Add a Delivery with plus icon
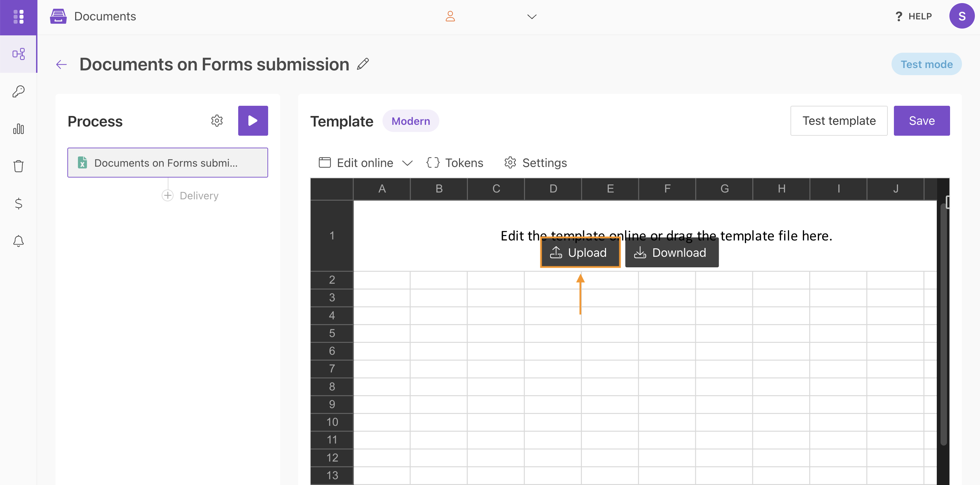The width and height of the screenshot is (980, 485). tap(167, 196)
